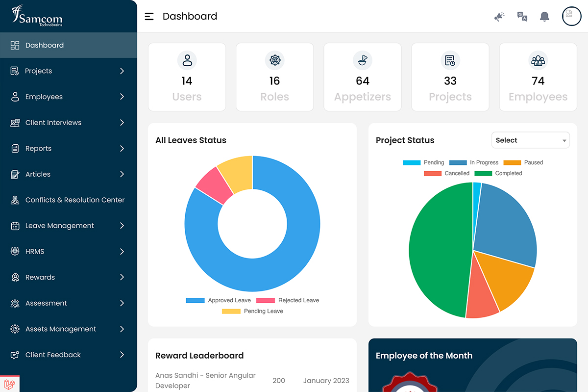Expand the Employees submenu chevron

coord(122,97)
